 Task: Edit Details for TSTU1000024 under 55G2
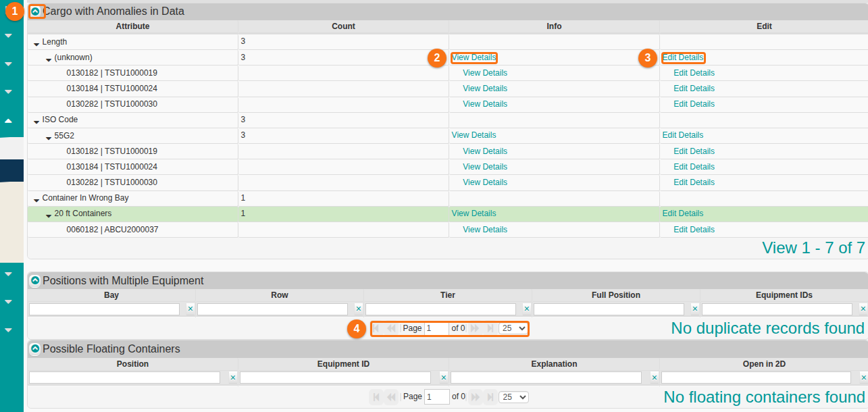click(694, 167)
